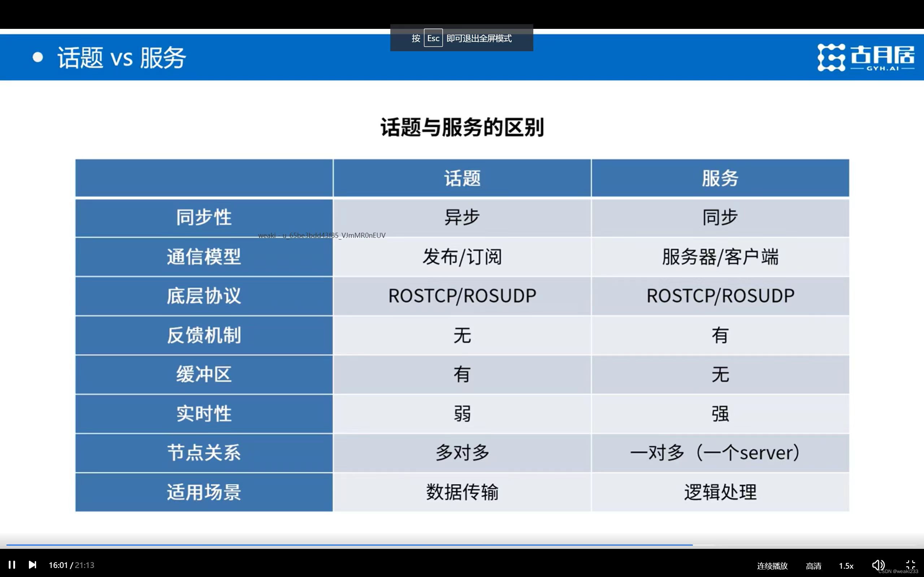Click the 反馈机制 row label
The image size is (924, 577).
pyautogui.click(x=204, y=336)
